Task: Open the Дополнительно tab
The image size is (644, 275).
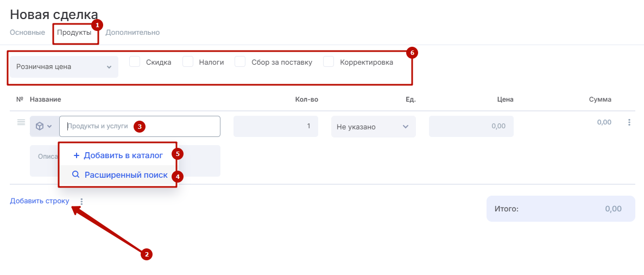Action: (x=132, y=33)
